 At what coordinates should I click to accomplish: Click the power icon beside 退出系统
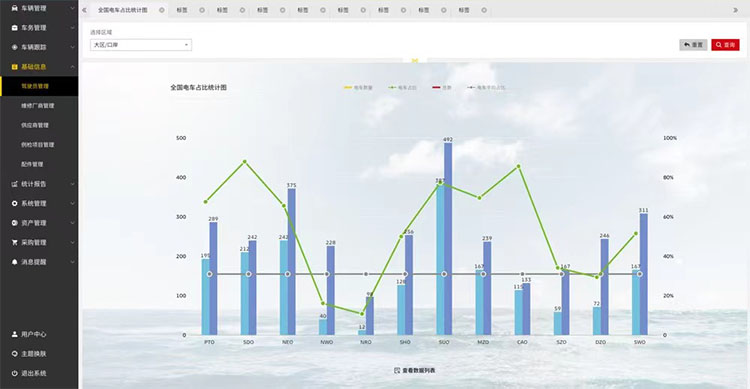[14, 373]
